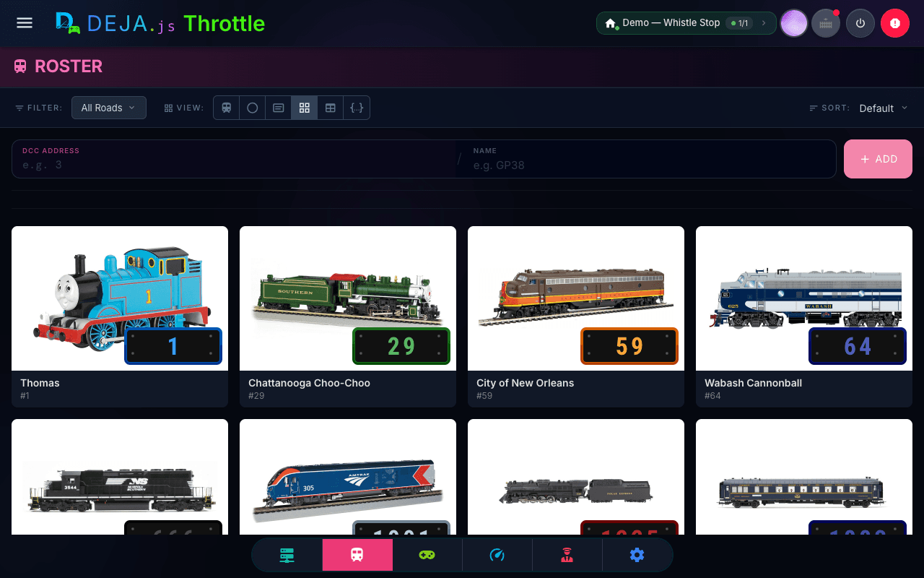Screen dimensions: 924x578
Task: Click the Thomas name label
Action: 40,383
